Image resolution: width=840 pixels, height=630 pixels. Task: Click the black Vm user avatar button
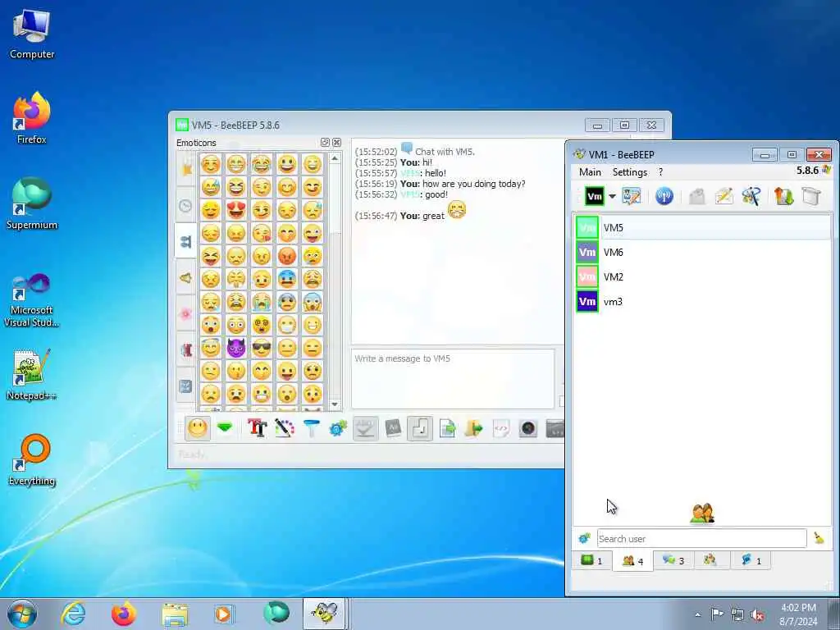595,197
